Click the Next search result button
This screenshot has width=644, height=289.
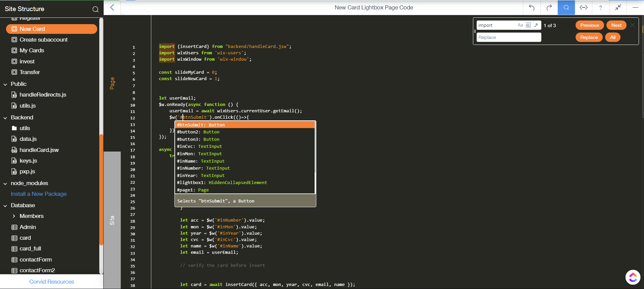click(x=616, y=25)
